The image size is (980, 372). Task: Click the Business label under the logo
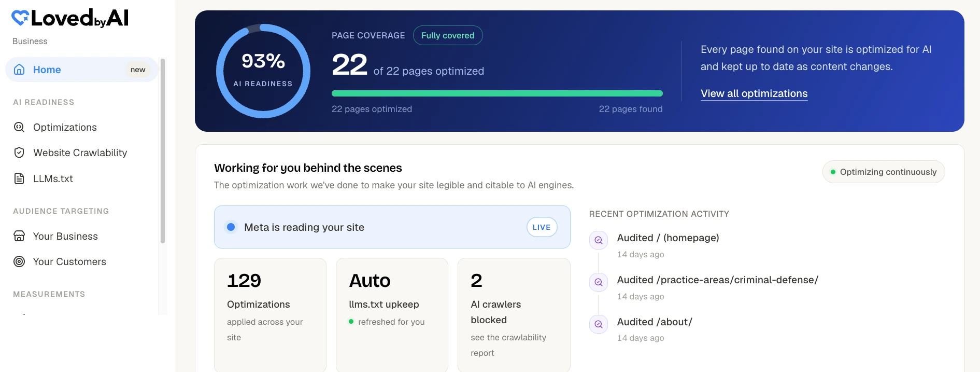point(30,41)
